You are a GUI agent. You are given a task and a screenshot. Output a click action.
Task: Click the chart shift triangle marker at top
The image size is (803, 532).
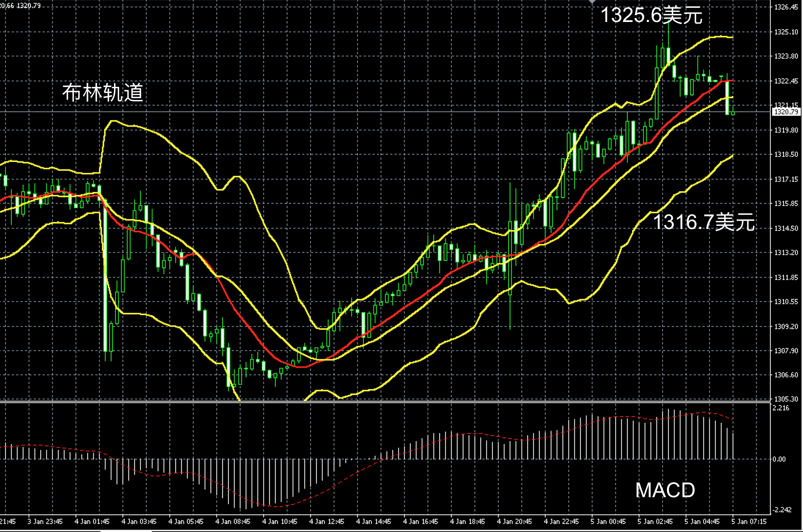tap(592, 2)
